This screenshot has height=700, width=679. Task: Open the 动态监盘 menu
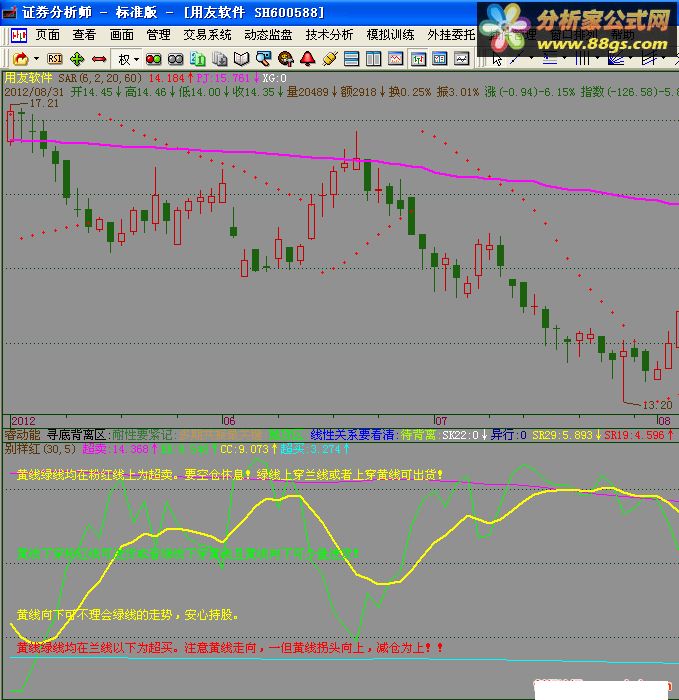pyautogui.click(x=268, y=35)
